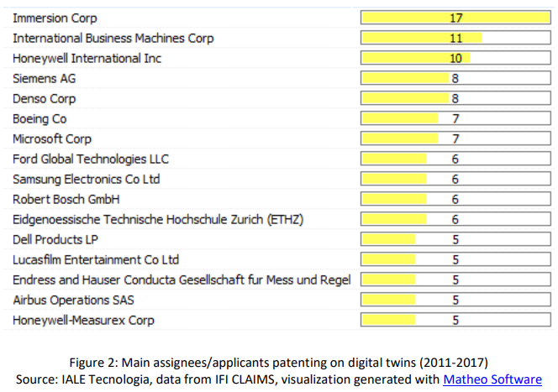Click the Endress and Hauser bar
Screen dimensions: 558x392
(455, 280)
